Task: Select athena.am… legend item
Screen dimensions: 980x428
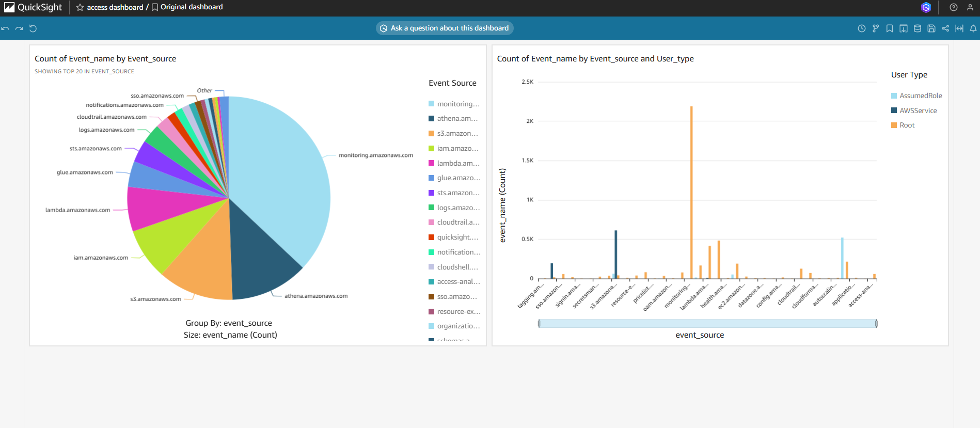Action: (x=453, y=119)
